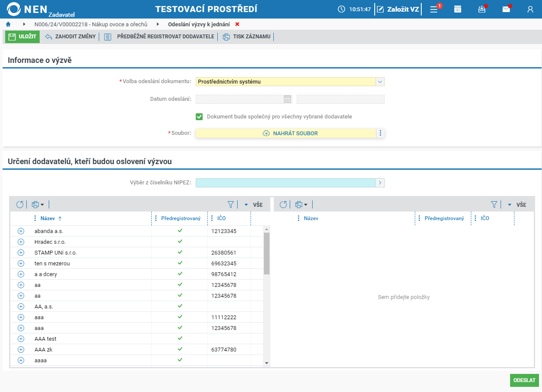The image size is (542, 392).
Task: Open the Datum odeslání calendar picker
Action: 288,99
